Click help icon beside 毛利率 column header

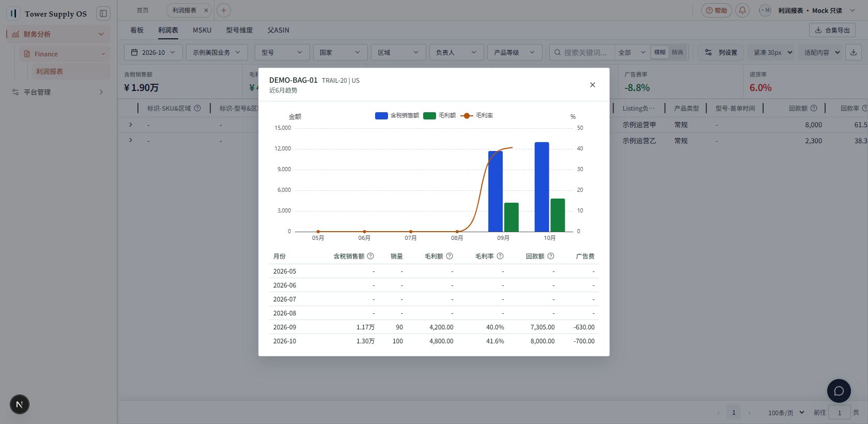[500, 256]
